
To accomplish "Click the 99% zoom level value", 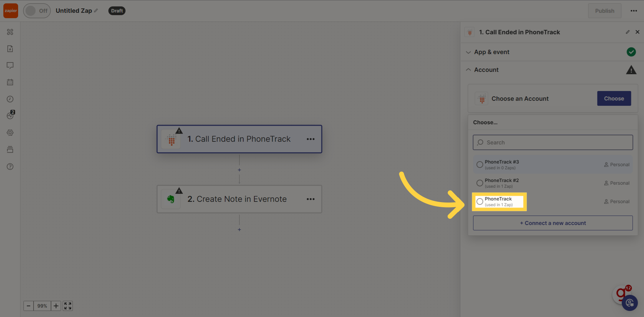I will click(x=42, y=306).
